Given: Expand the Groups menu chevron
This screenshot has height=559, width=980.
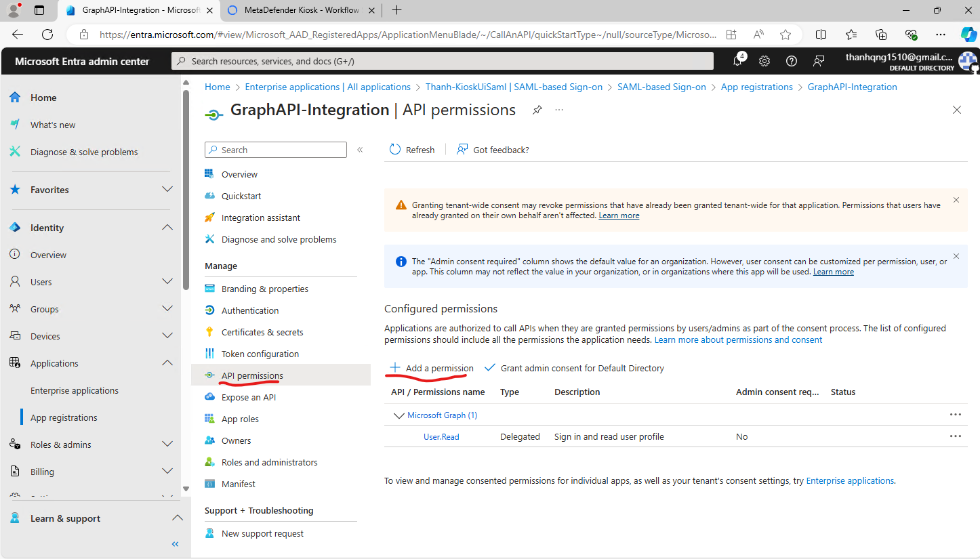Looking at the screenshot, I should [x=167, y=309].
